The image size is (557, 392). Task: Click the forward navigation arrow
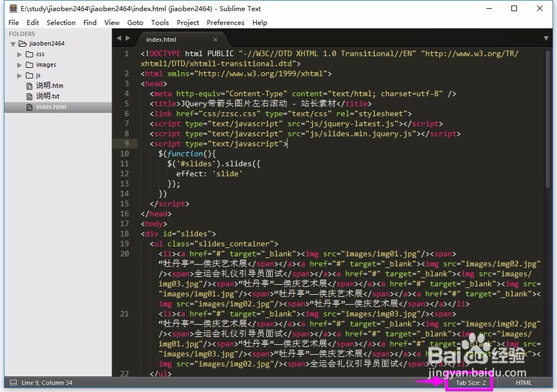[129, 38]
